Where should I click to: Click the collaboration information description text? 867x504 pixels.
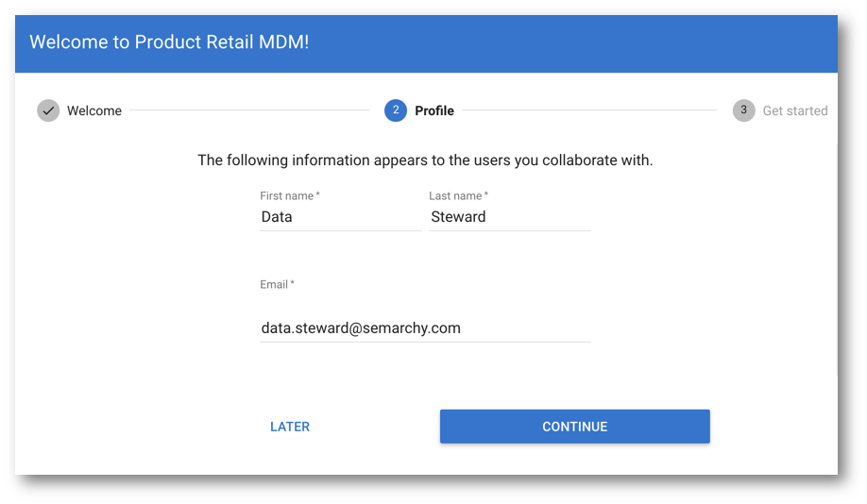[x=425, y=160]
